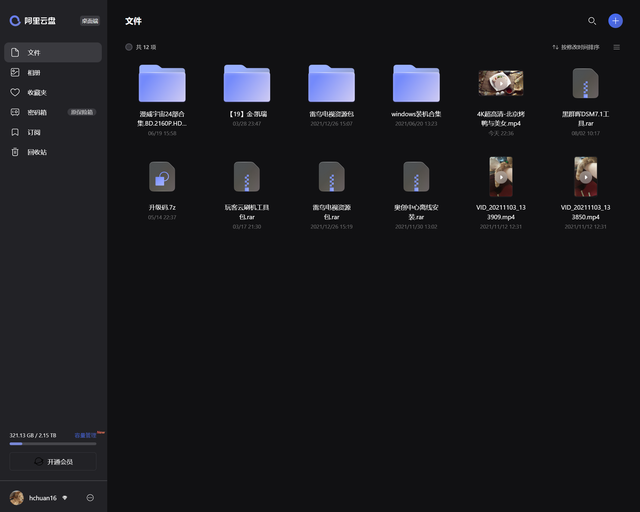640x512 pixels.
Task: Open the 文件 (Files) sidebar section
Action: coord(53,52)
